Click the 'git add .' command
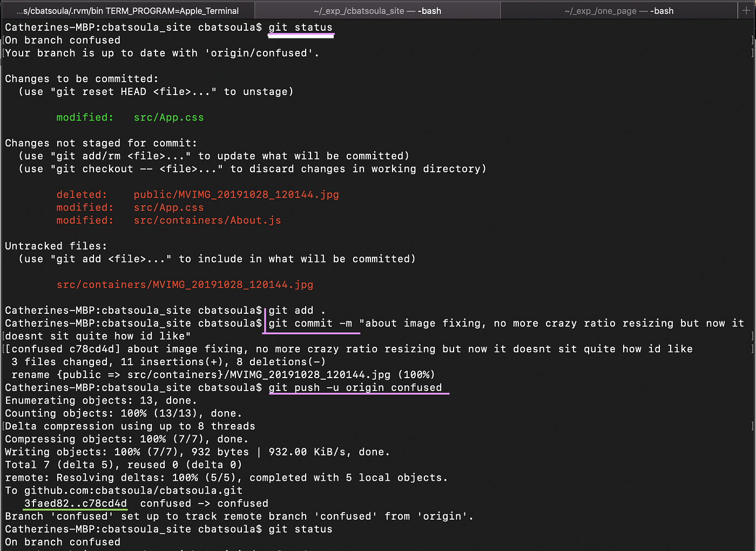Screen dimensions: 756x551 click(297, 311)
